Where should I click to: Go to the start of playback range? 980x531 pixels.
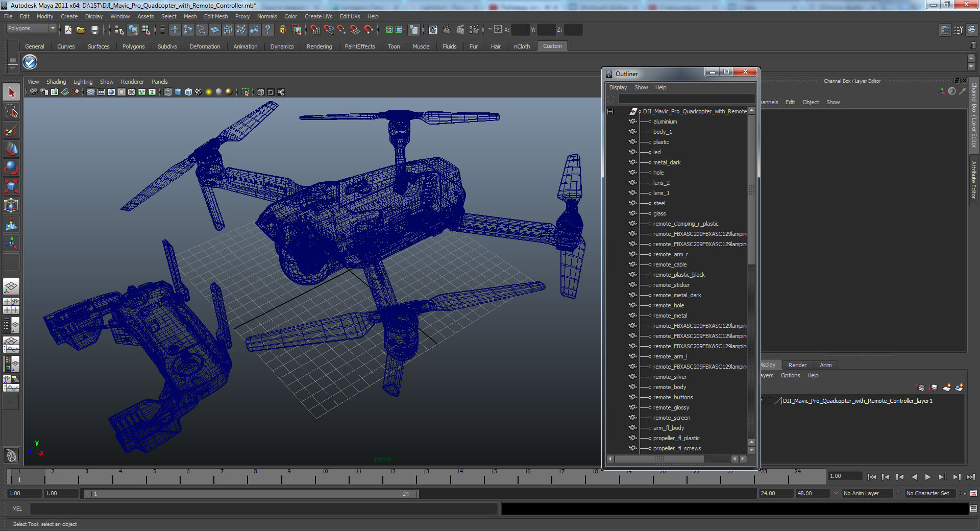(x=872, y=477)
